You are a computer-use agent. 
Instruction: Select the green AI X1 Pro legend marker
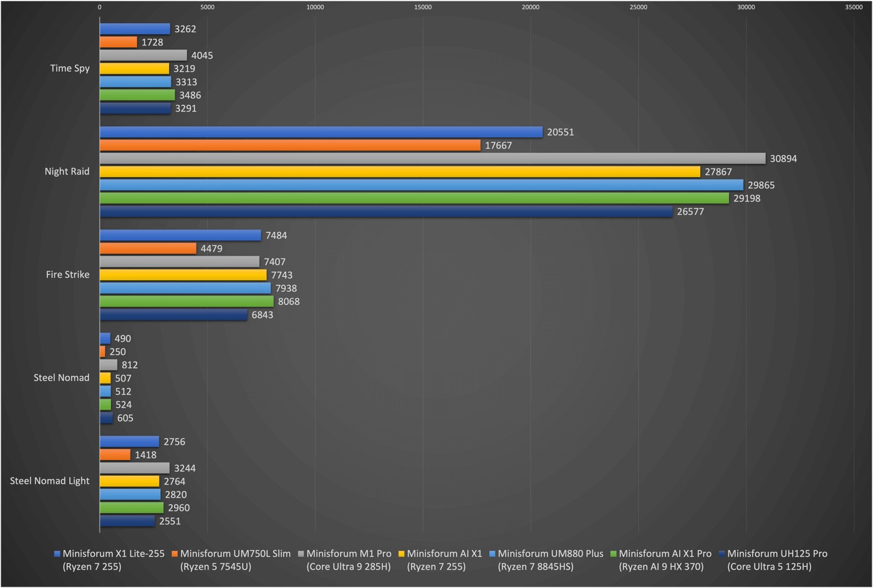[x=613, y=554]
